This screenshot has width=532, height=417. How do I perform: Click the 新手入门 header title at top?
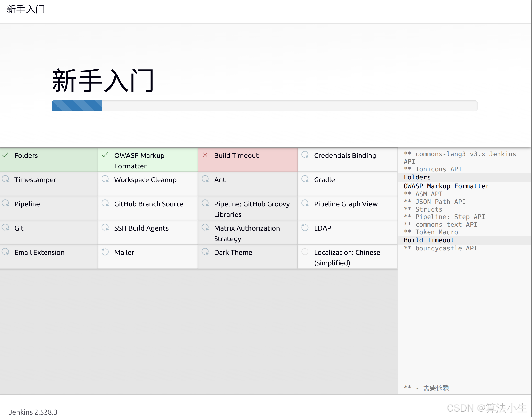(25, 9)
